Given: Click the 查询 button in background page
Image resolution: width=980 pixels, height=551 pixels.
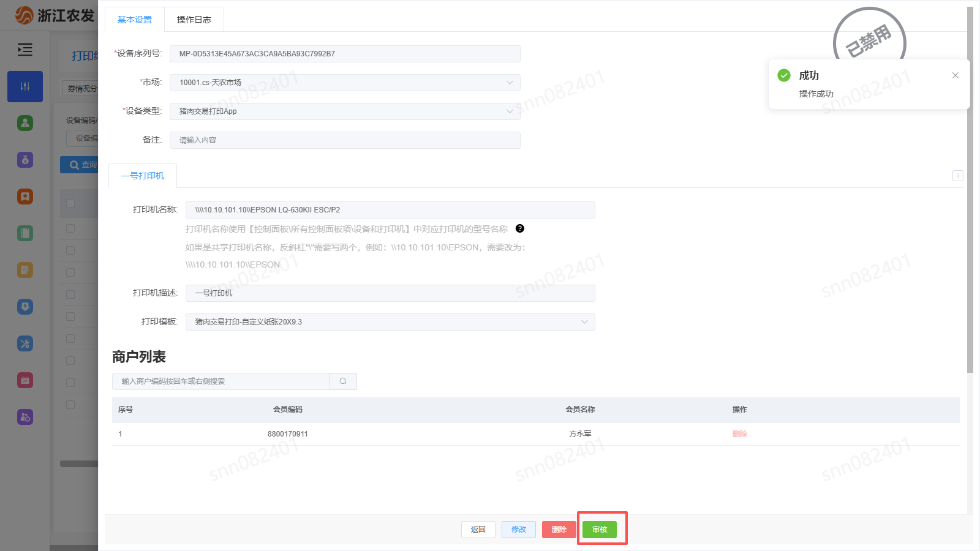Looking at the screenshot, I should pos(80,165).
